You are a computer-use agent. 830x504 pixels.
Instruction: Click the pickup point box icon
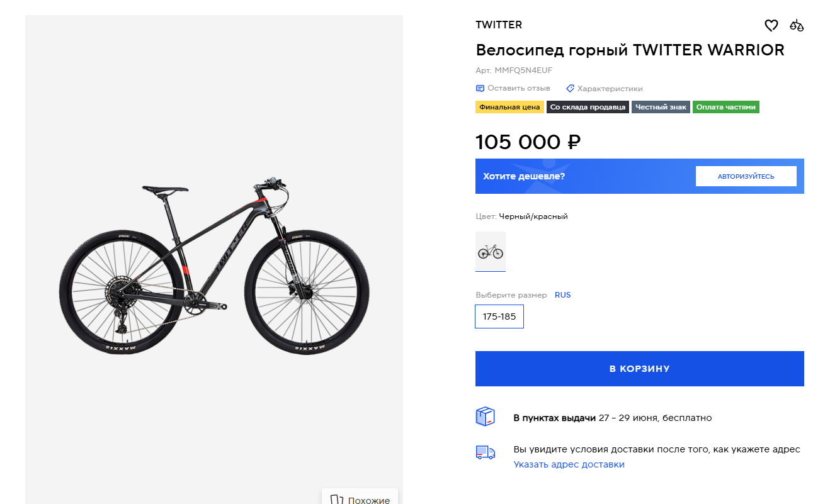click(485, 417)
